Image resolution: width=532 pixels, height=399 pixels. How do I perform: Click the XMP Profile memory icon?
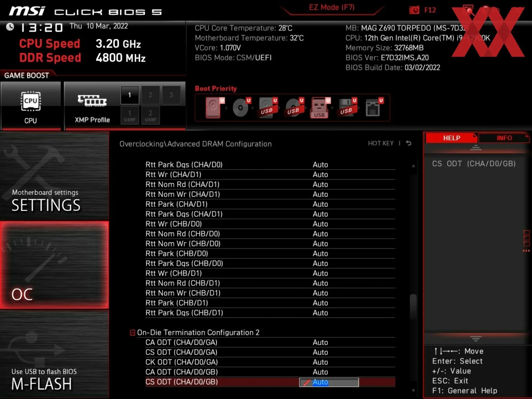pyautogui.click(x=92, y=101)
